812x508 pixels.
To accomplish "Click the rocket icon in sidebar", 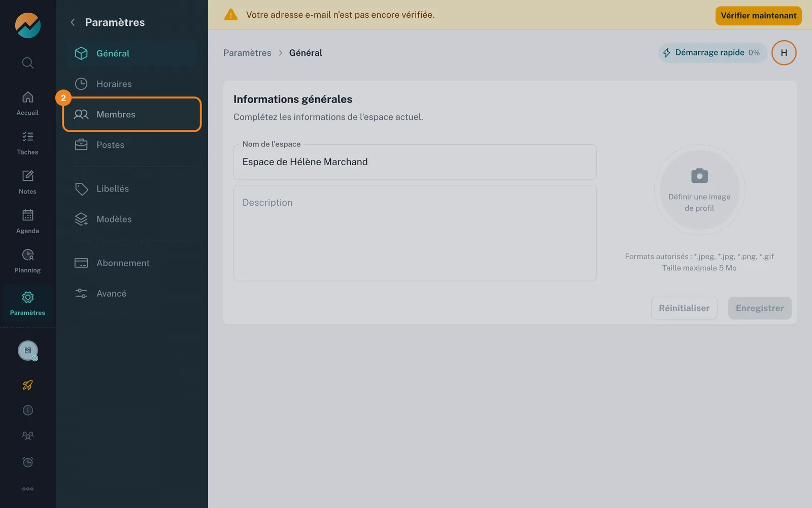I will coord(28,385).
